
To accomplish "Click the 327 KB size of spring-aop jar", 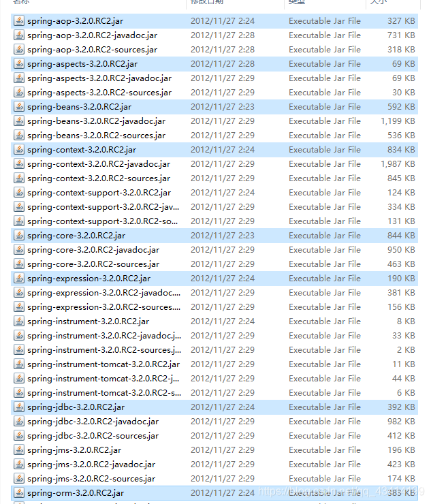I will click(x=401, y=21).
